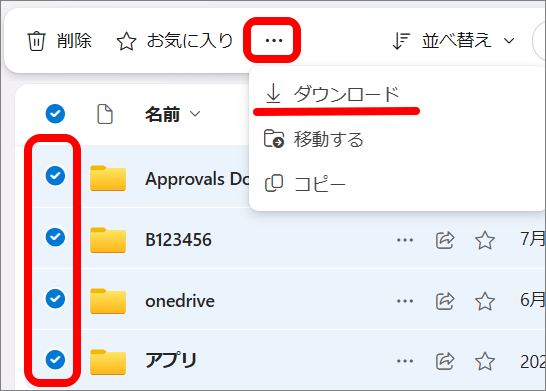Screen dimensions: 546x391
Task: Click the Approvals folder icon
Action: (x=108, y=178)
